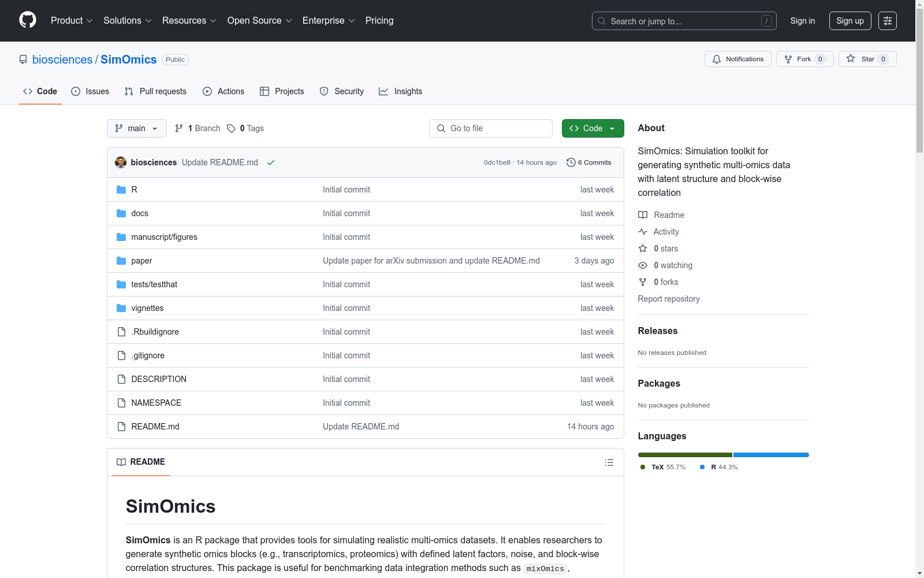Expand the Open Source menu

[x=260, y=21]
